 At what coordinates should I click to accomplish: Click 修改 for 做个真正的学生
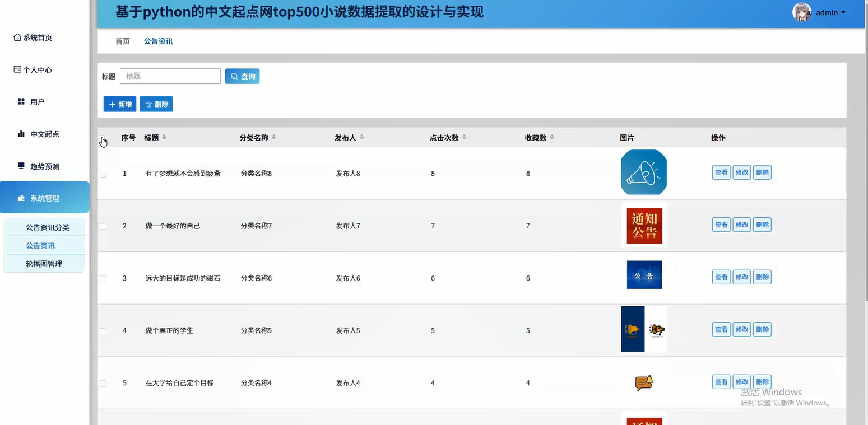pos(742,329)
